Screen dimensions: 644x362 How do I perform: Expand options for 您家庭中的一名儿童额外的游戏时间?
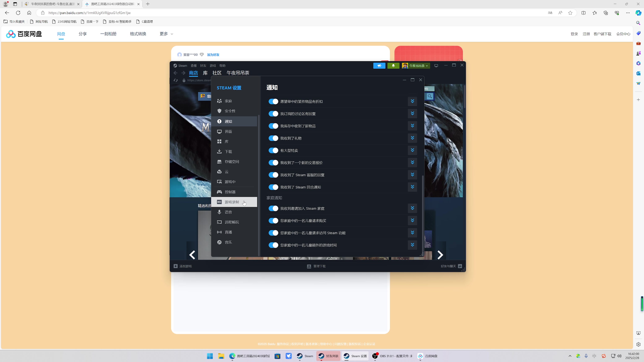412,245
